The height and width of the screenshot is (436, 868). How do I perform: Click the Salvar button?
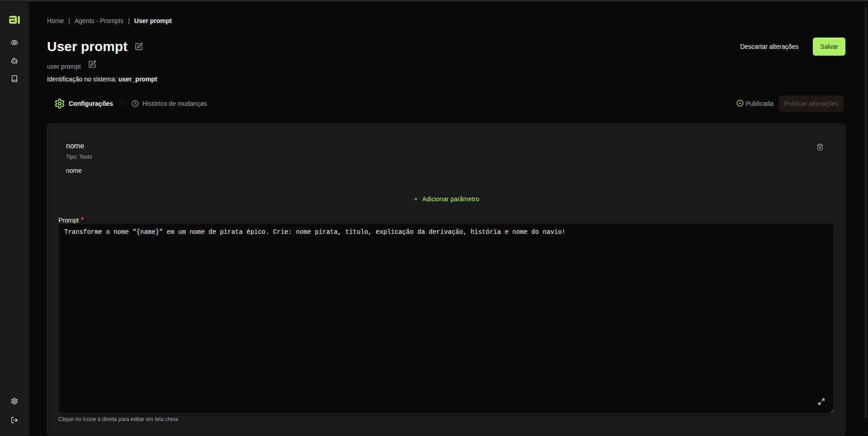pyautogui.click(x=829, y=47)
